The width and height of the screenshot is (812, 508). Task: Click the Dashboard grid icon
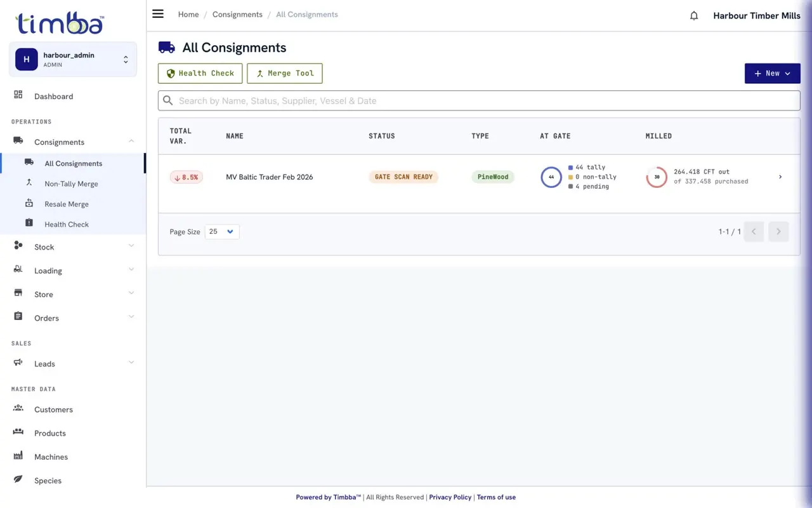(18, 95)
